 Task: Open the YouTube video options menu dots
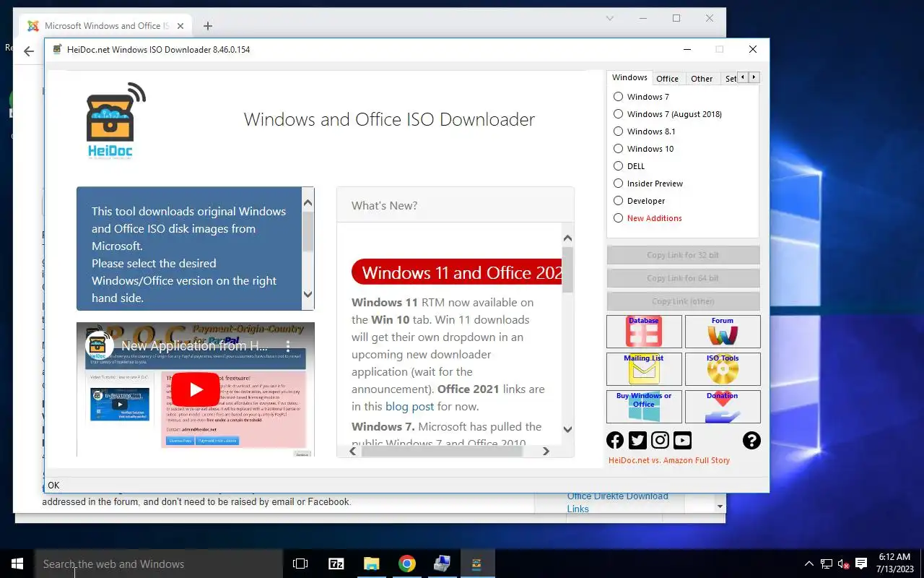[x=287, y=346]
